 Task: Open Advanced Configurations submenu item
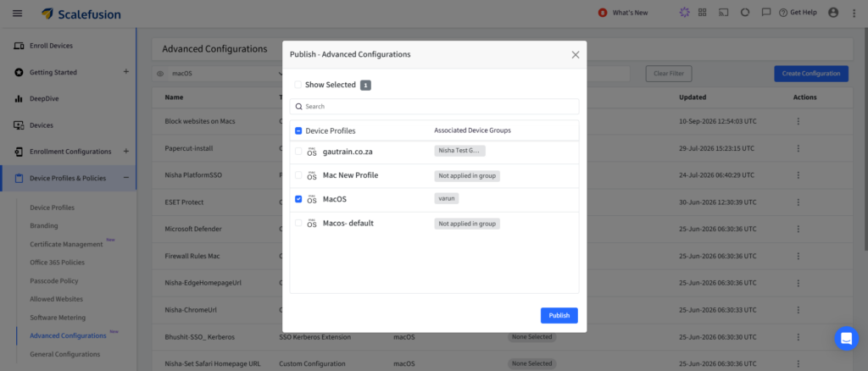(68, 335)
